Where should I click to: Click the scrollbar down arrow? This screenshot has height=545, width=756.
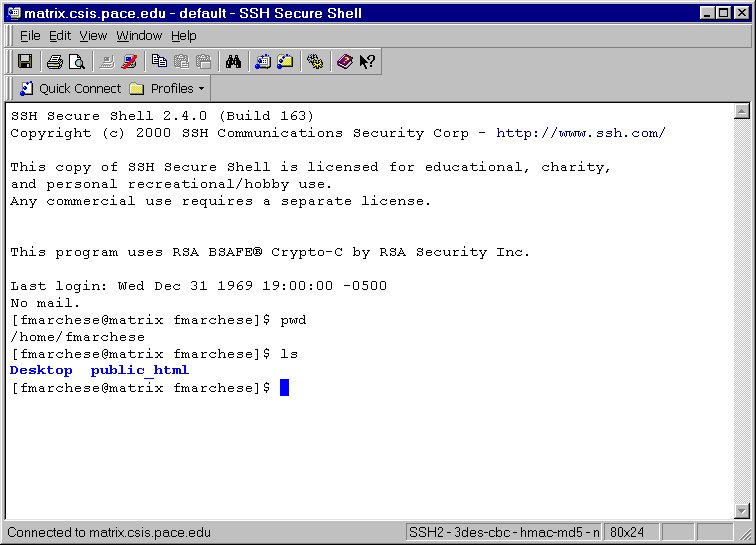pyautogui.click(x=742, y=510)
